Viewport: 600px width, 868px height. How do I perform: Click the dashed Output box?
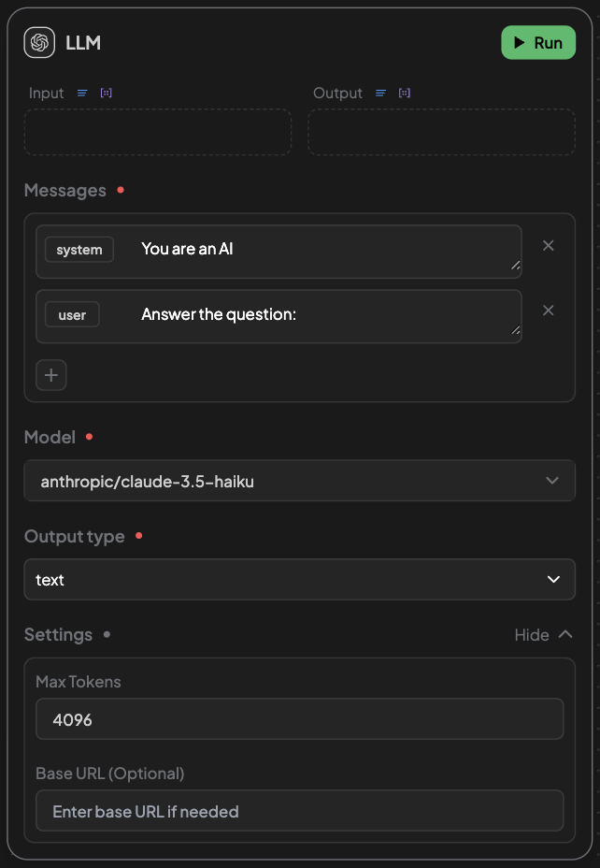click(441, 132)
